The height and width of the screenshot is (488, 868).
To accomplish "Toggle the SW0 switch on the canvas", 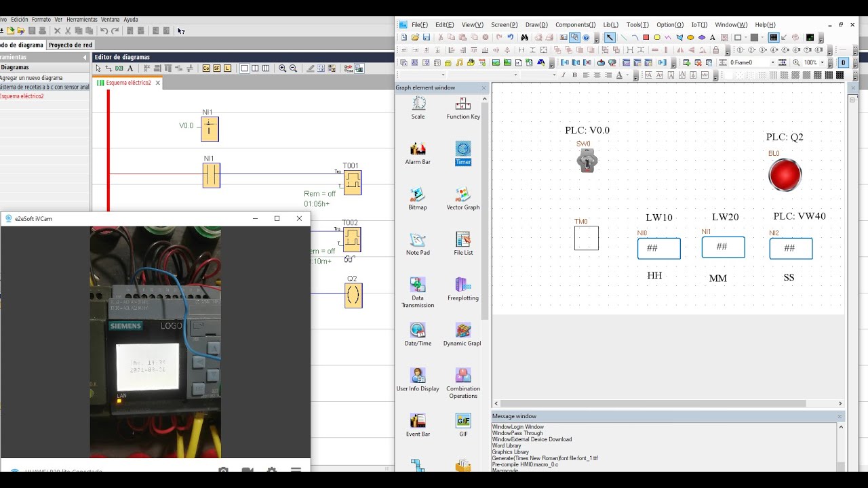I will click(587, 161).
